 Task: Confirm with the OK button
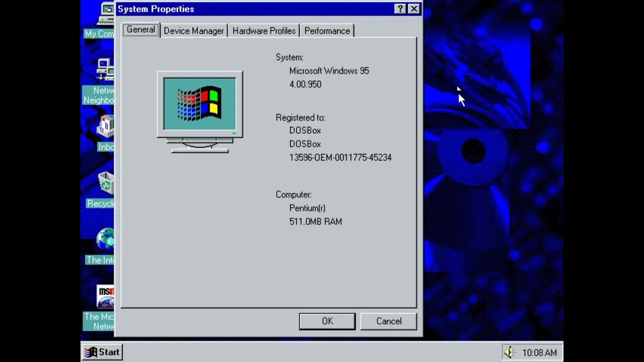328,321
